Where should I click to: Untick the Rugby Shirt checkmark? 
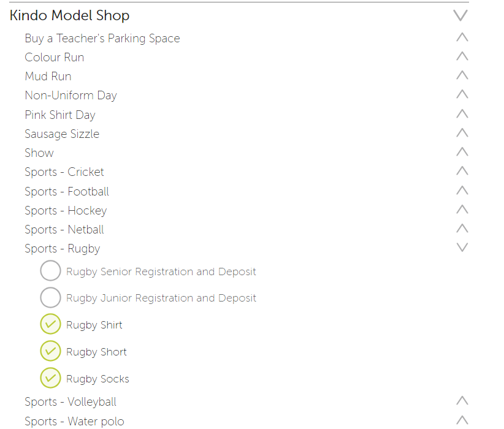click(50, 324)
